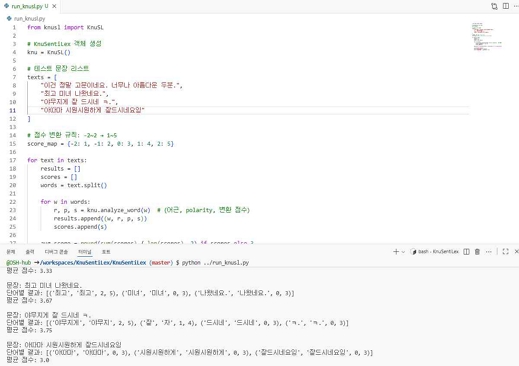Screen dimensions: 519x366
Task: Click line number 11 in the gutter
Action: (x=13, y=110)
